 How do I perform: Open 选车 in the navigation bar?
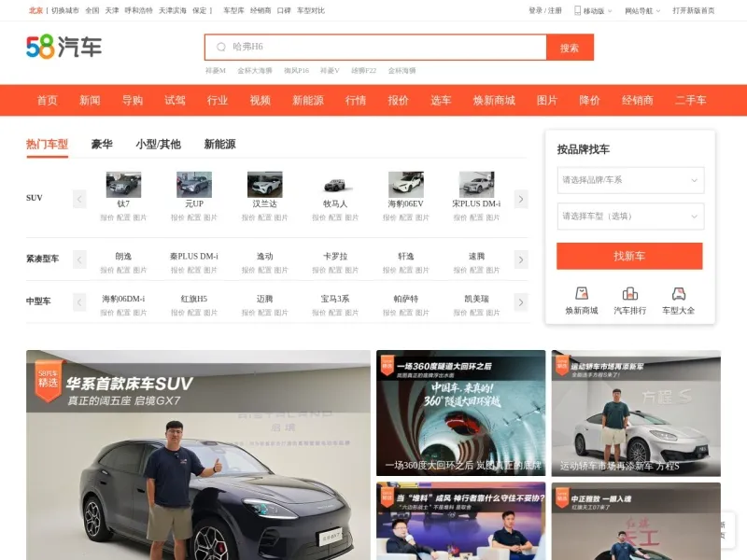click(x=441, y=101)
